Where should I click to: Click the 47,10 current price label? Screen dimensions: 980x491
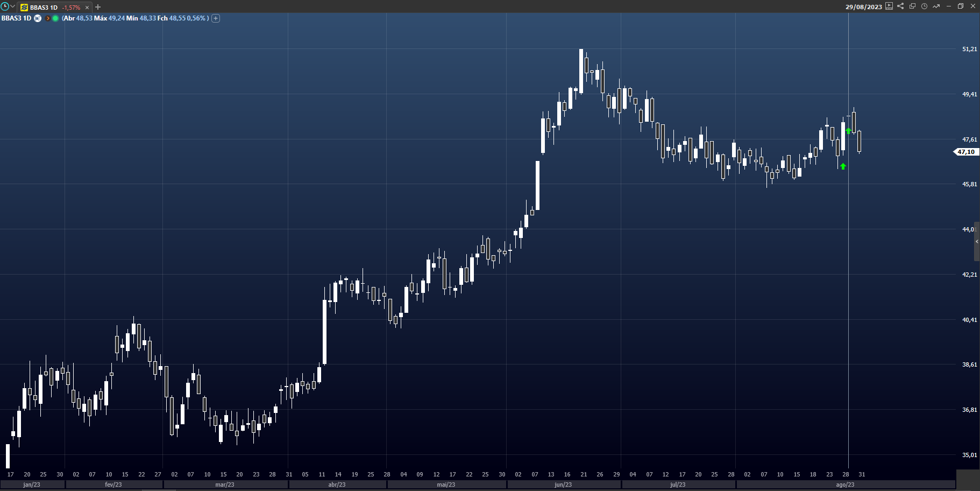pos(966,152)
